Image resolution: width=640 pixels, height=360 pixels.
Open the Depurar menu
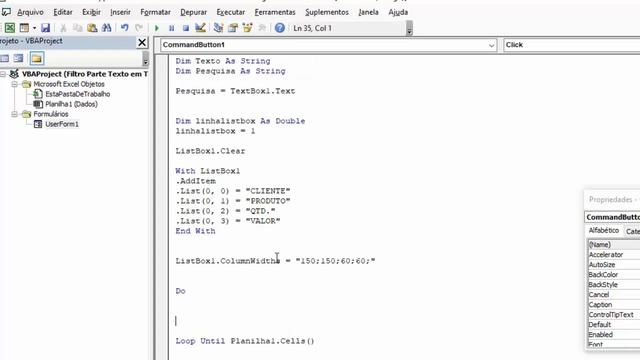(193, 12)
